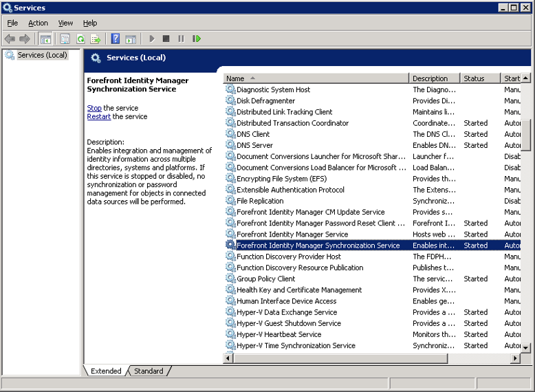Image resolution: width=535 pixels, height=392 pixels.
Task: Toggle the Show/Hide Console Tree button
Action: click(45, 39)
